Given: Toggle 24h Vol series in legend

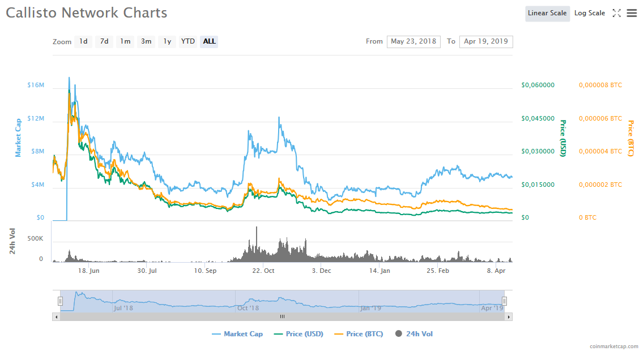Looking at the screenshot, I should click(414, 334).
